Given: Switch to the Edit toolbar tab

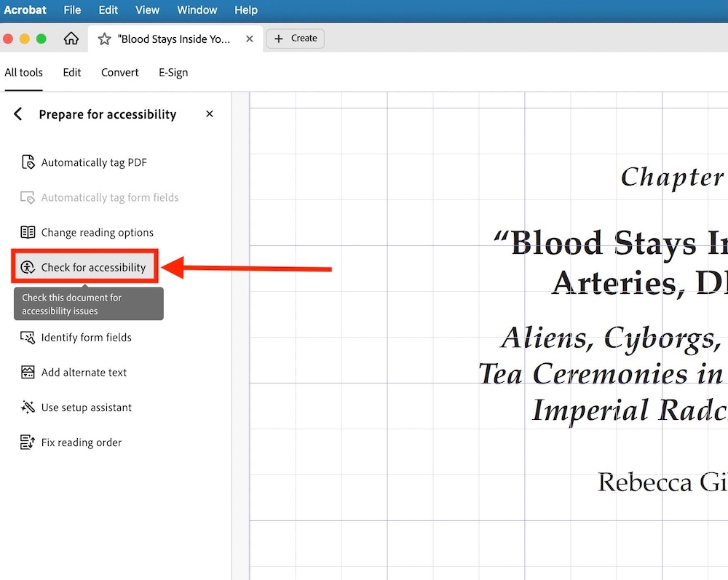Looking at the screenshot, I should 72,72.
